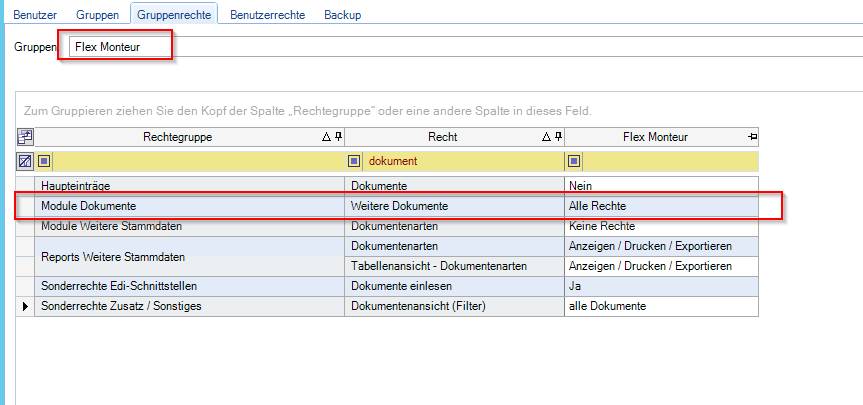
Task: Select the Alle Rechte cell for Weitere Dokumente
Action: [x=661, y=206]
